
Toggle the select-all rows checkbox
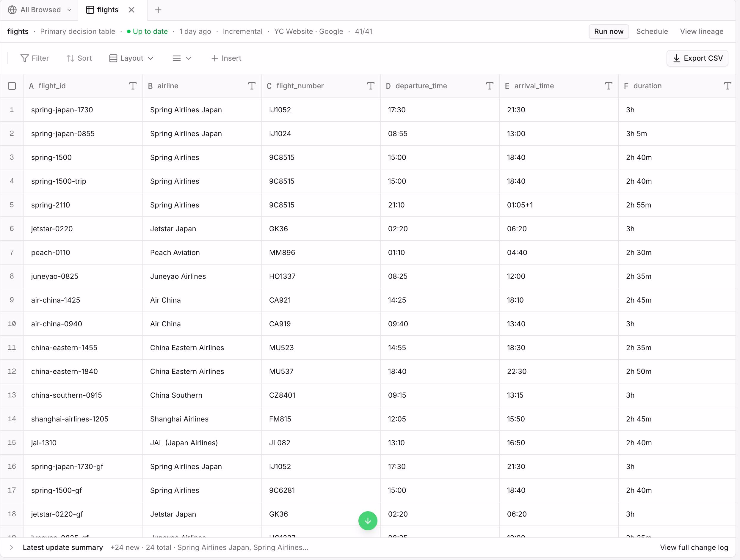click(12, 86)
